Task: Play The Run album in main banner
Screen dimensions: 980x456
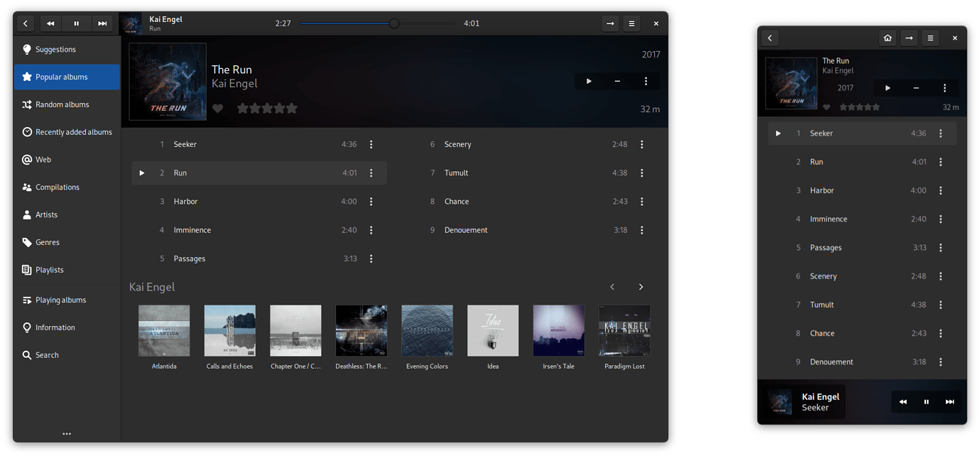Action: (x=589, y=82)
